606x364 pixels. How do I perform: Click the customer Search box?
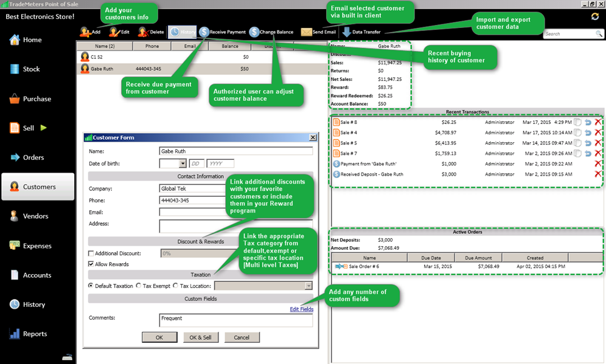tap(568, 34)
